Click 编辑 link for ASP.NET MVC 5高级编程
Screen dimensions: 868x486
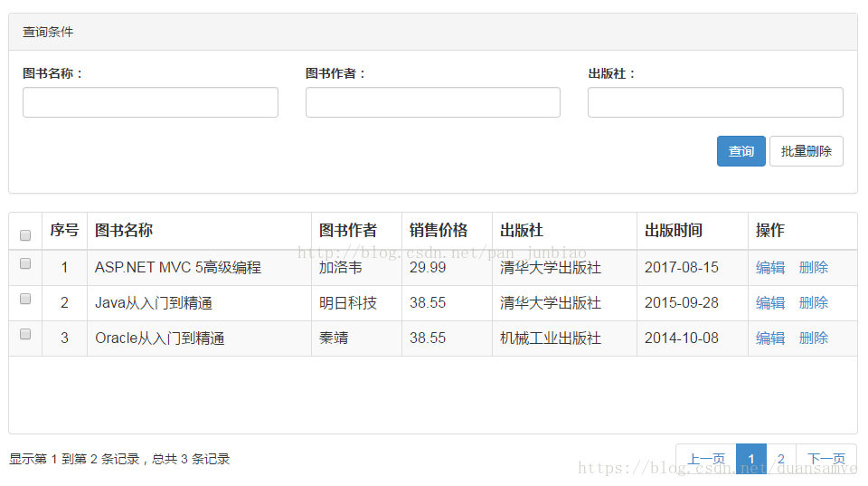point(770,268)
